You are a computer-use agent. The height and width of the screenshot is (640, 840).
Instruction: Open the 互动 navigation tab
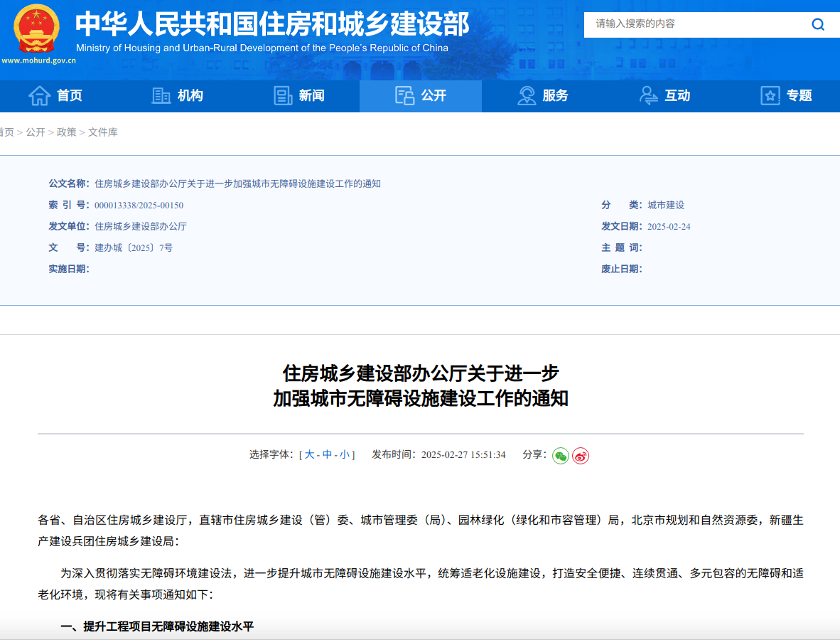(x=664, y=96)
